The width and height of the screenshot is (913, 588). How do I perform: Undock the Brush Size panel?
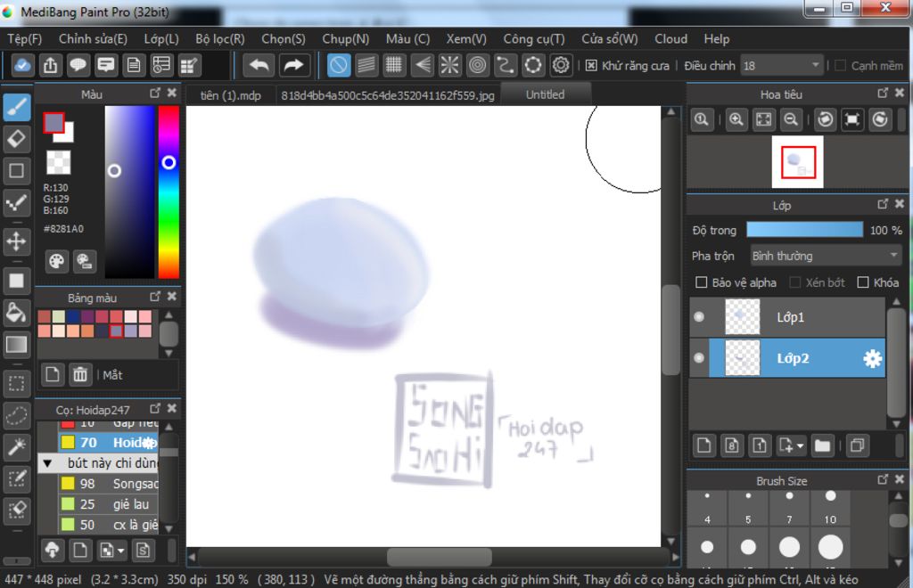click(x=883, y=479)
